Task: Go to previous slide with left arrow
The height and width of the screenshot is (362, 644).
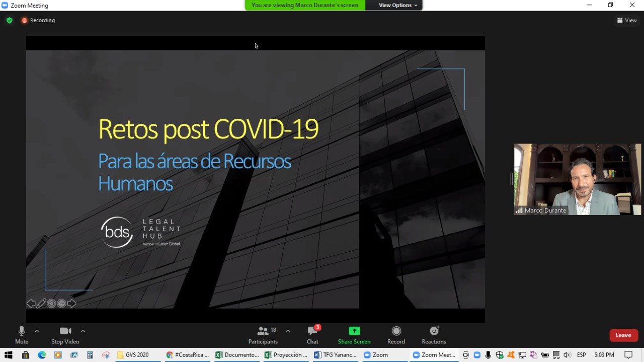Action: pos(31,304)
